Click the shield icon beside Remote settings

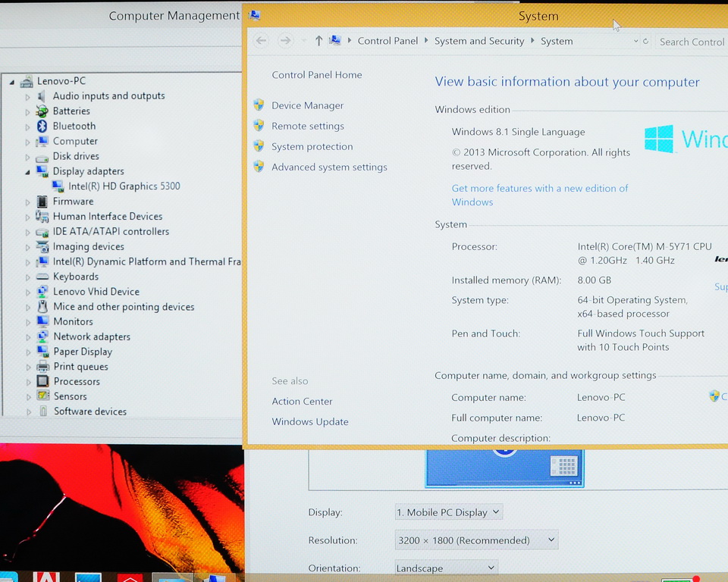coord(259,125)
